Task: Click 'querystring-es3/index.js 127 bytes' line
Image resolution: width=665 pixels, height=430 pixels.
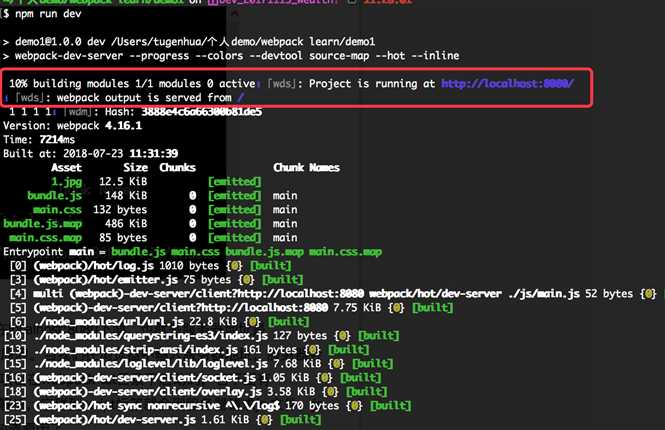Action: point(201,336)
